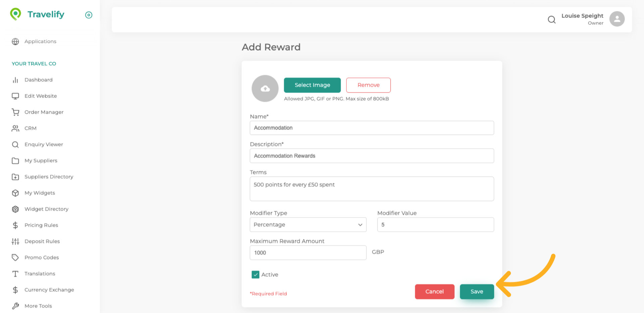
Task: Click the Remove image button
Action: [368, 85]
